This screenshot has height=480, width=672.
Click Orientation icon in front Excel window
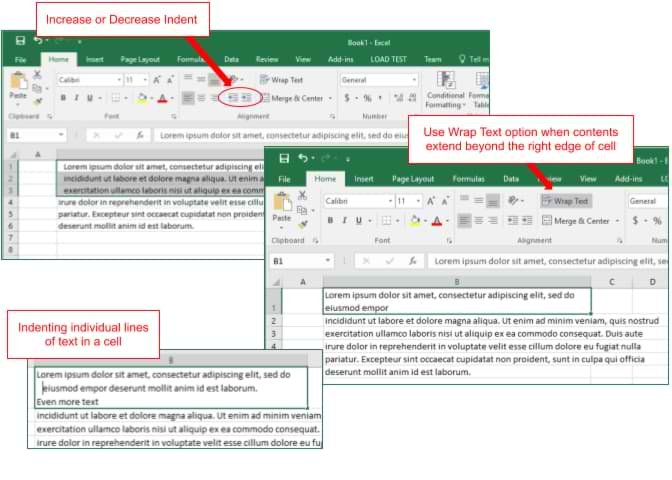pos(515,201)
